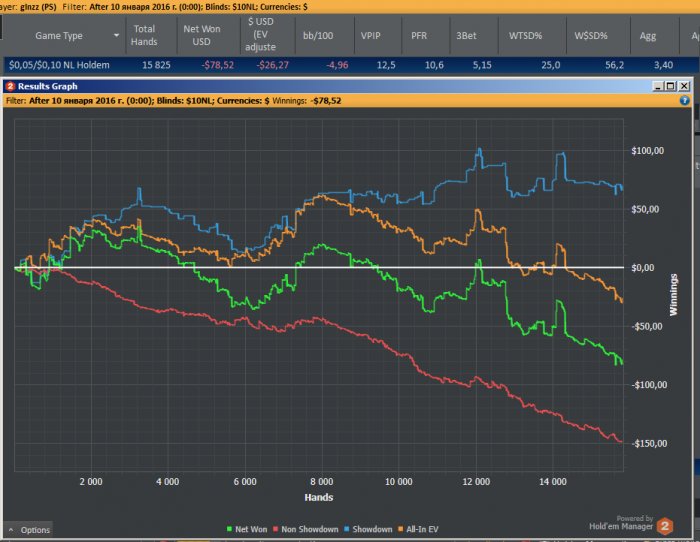The height and width of the screenshot is (542, 700).
Task: Click the 12 000 x-axis tick label
Action: coord(476,482)
